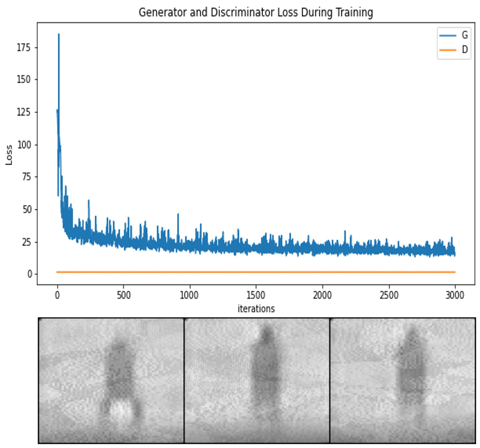The width and height of the screenshot is (480, 448).
Task: Select the orange line swatch in the legend
Action: [x=448, y=50]
